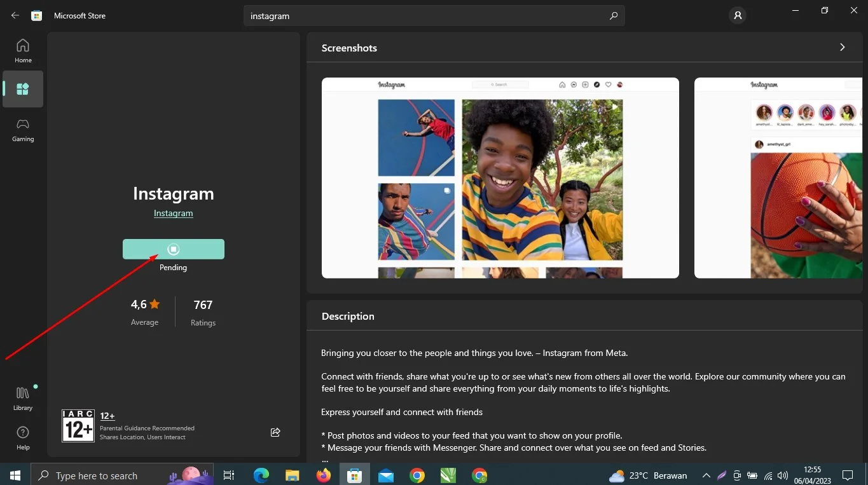Show hidden system tray icons

tap(706, 475)
